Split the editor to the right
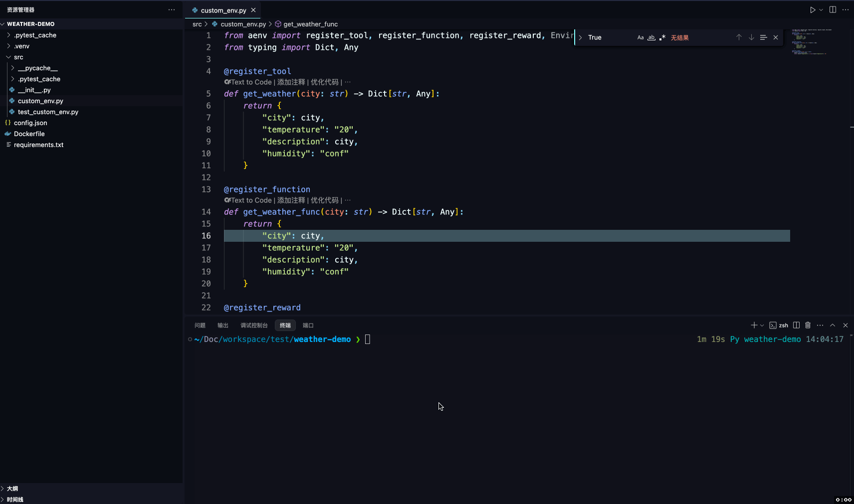 point(833,10)
